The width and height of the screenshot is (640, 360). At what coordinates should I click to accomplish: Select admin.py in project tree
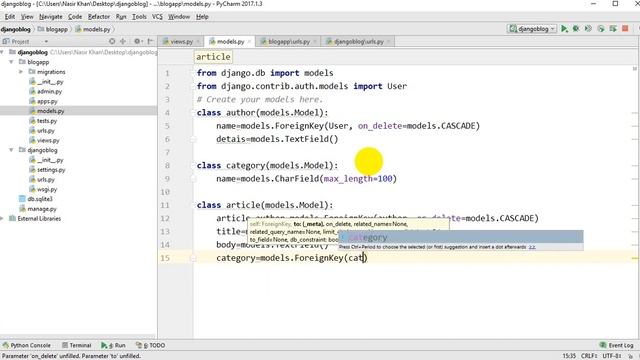click(x=49, y=91)
